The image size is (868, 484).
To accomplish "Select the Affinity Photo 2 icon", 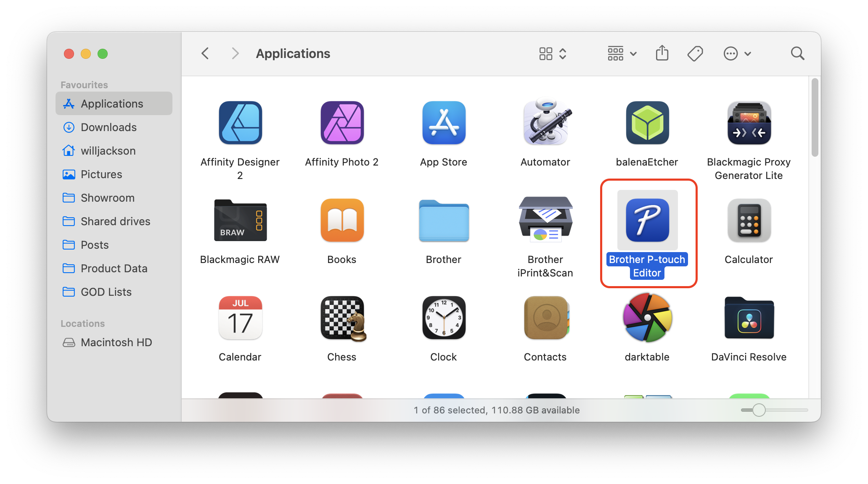I will pos(342,123).
